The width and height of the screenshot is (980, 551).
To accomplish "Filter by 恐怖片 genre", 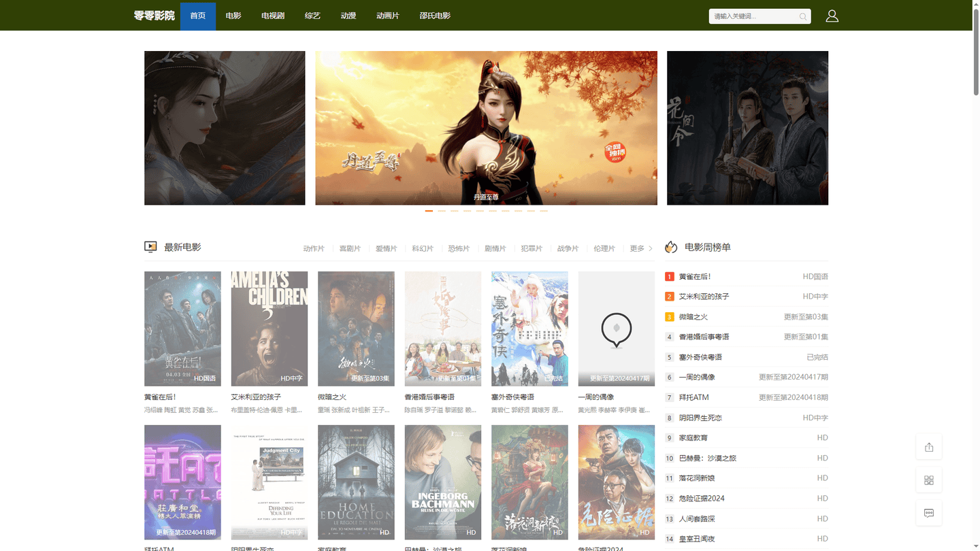I will click(x=459, y=248).
